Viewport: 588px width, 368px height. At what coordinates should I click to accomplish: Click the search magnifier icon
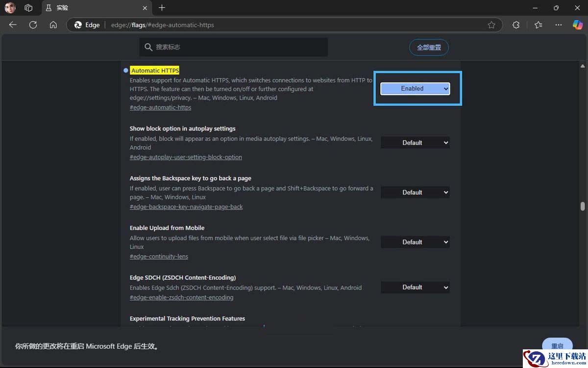148,47
